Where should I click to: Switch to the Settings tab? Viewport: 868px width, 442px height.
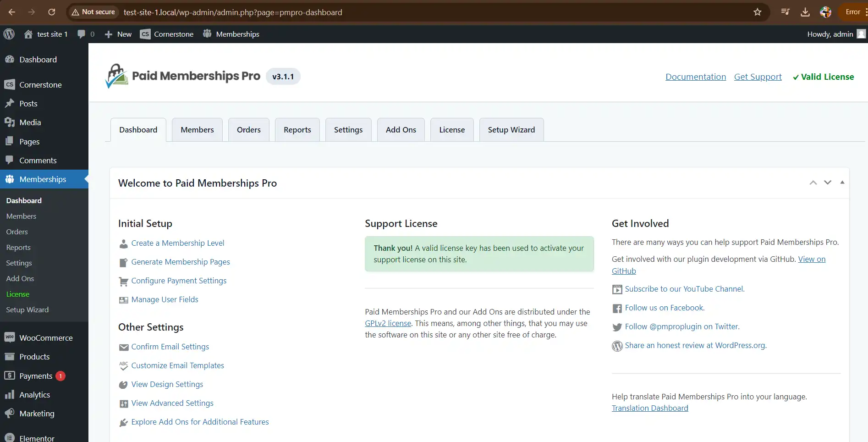coord(348,130)
